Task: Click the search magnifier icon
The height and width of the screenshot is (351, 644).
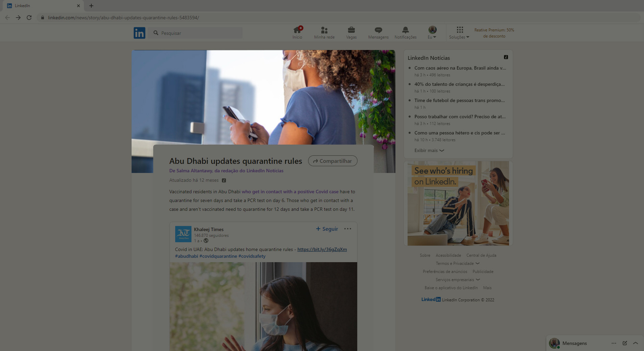Action: click(156, 33)
